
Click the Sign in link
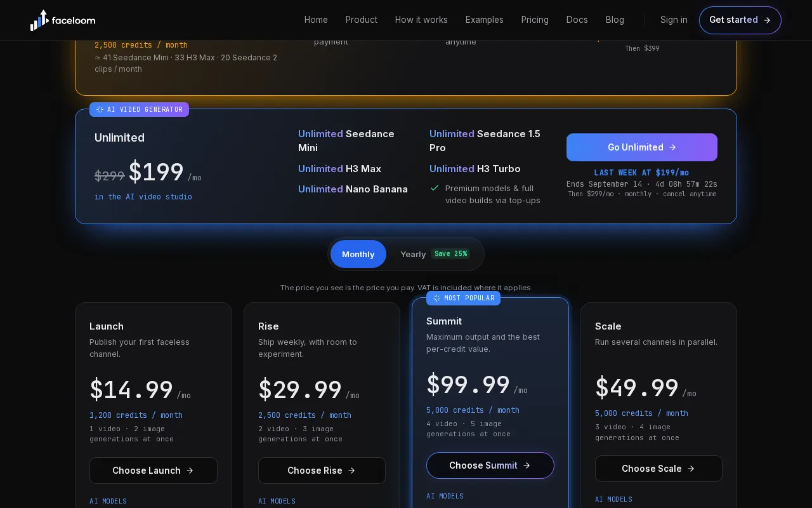pos(674,20)
